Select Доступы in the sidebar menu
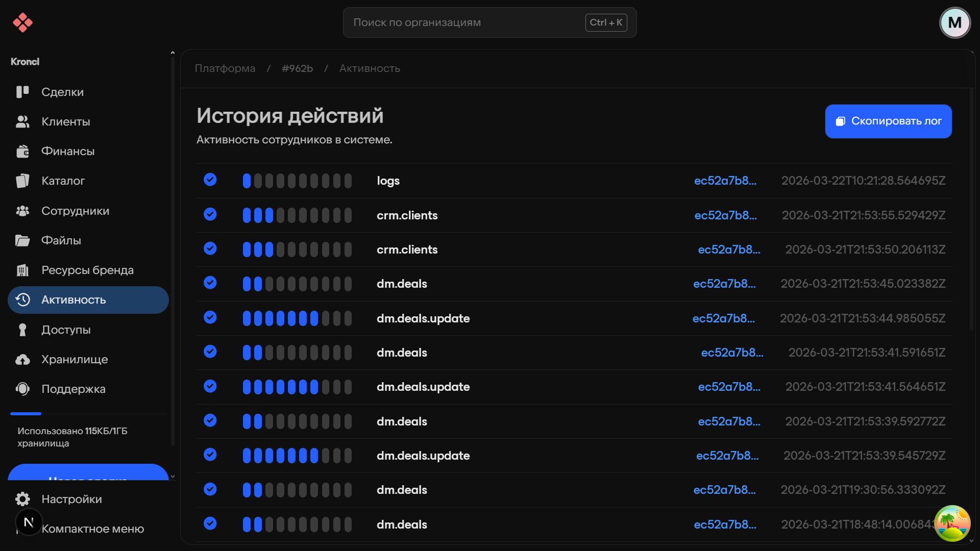Viewport: 980px width, 551px height. click(66, 330)
